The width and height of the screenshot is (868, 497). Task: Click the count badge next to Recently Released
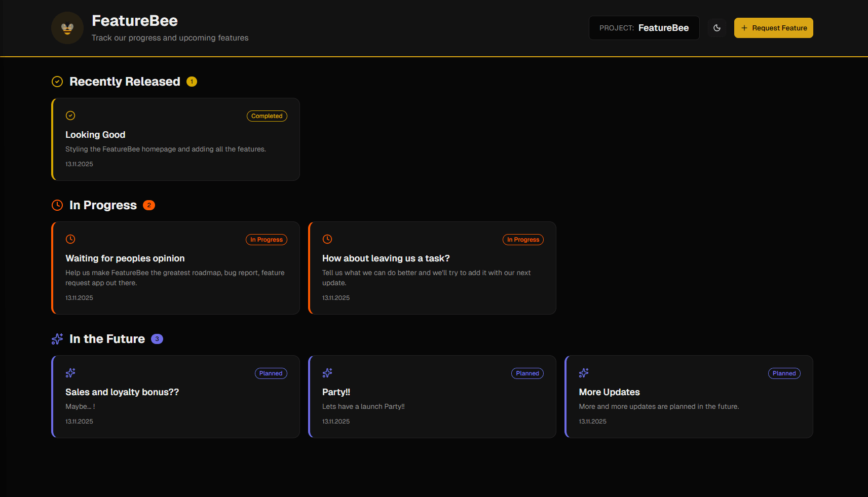192,82
